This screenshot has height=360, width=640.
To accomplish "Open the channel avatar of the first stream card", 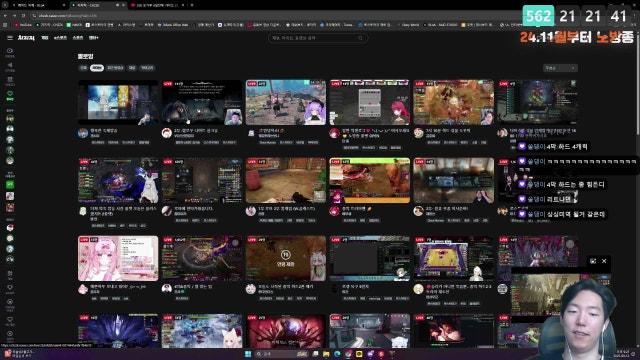I will pyautogui.click(x=83, y=133).
